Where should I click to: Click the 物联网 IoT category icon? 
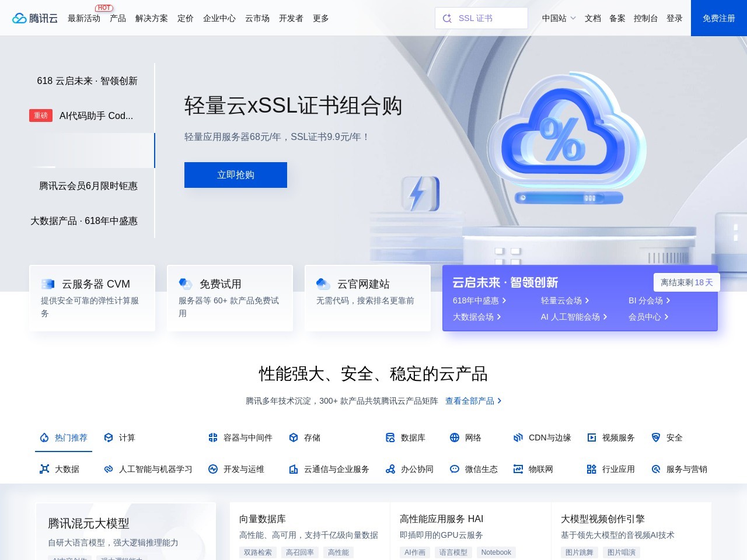pos(517,469)
